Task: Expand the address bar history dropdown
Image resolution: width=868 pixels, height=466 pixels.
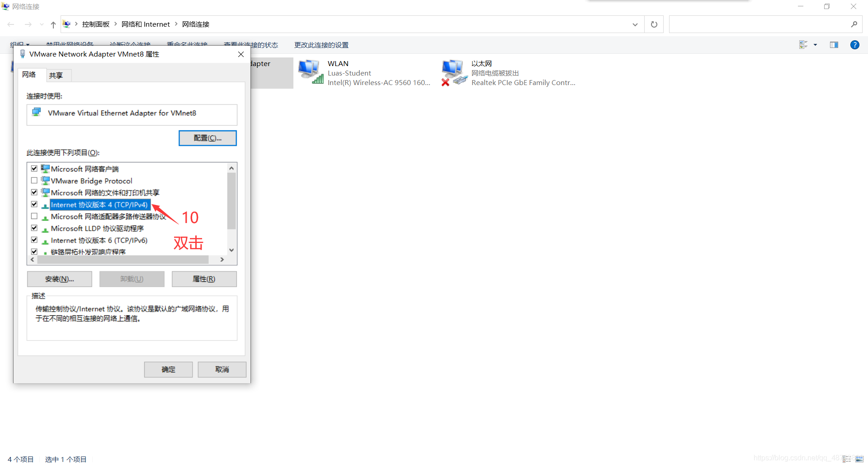Action: click(x=635, y=24)
